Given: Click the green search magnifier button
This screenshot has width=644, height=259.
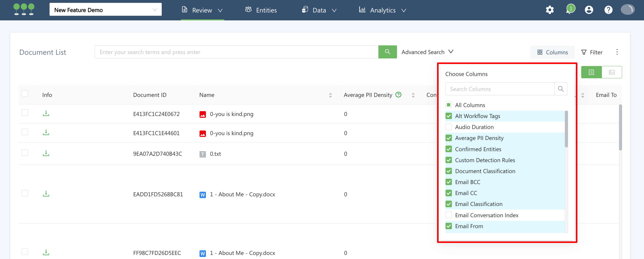Looking at the screenshot, I should 387,52.
